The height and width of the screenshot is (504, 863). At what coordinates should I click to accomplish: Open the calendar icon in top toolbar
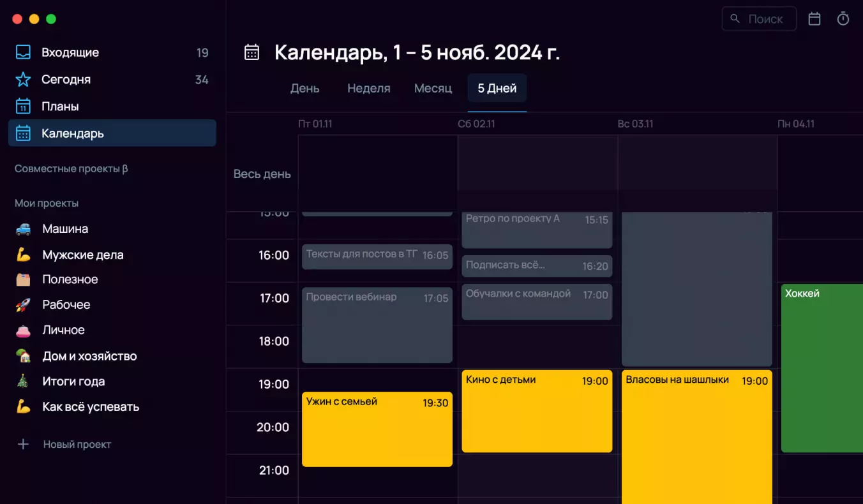pos(814,19)
